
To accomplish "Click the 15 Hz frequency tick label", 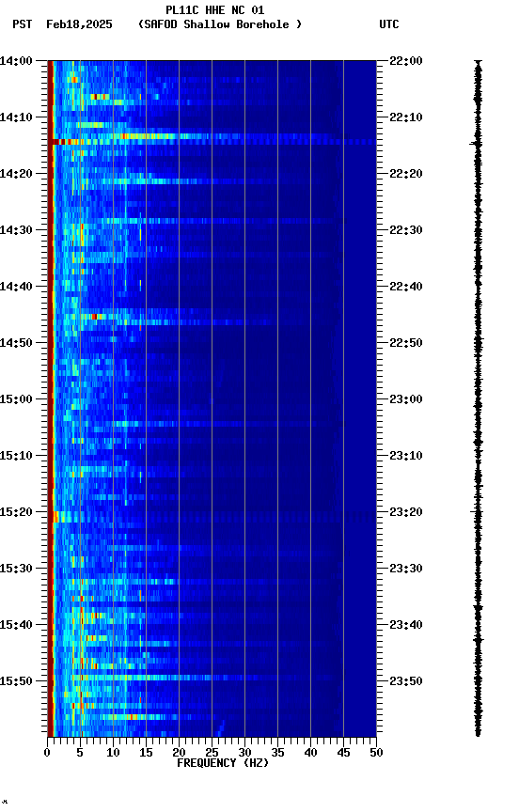I will point(146,753).
